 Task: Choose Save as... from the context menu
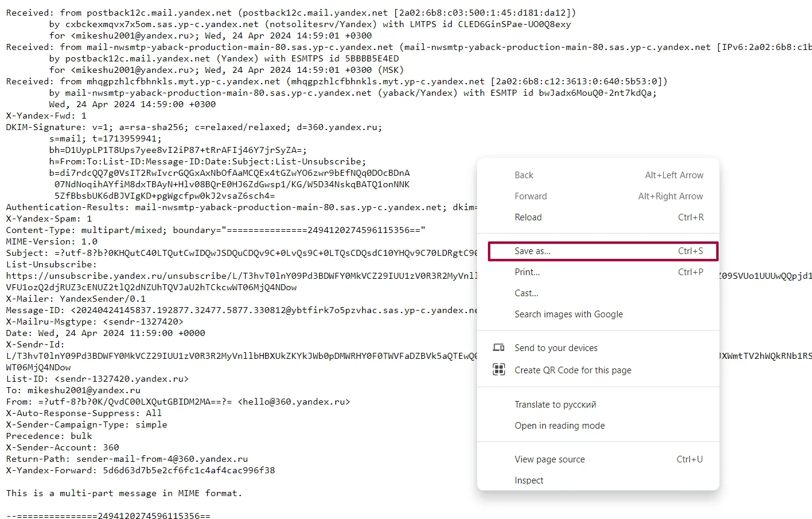tap(603, 251)
